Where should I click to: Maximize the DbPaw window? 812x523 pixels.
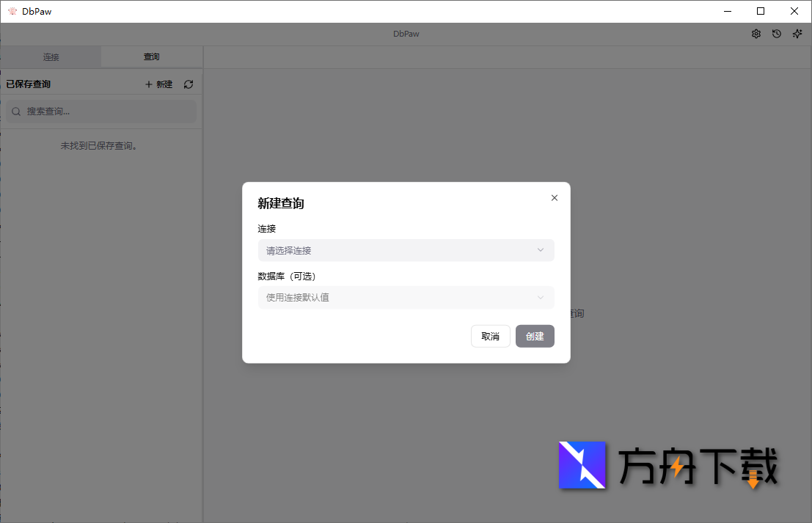tap(761, 11)
